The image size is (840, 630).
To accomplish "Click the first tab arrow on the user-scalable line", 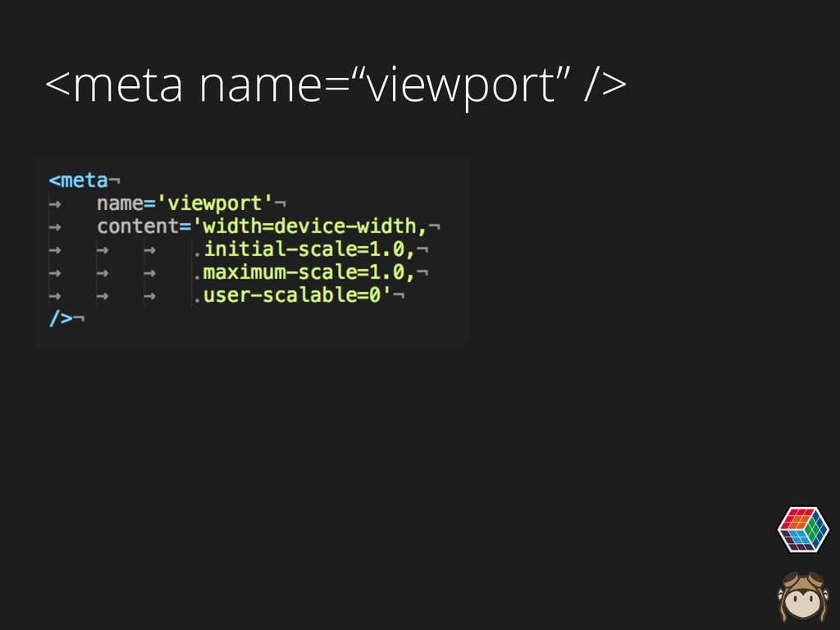I will point(56,294).
